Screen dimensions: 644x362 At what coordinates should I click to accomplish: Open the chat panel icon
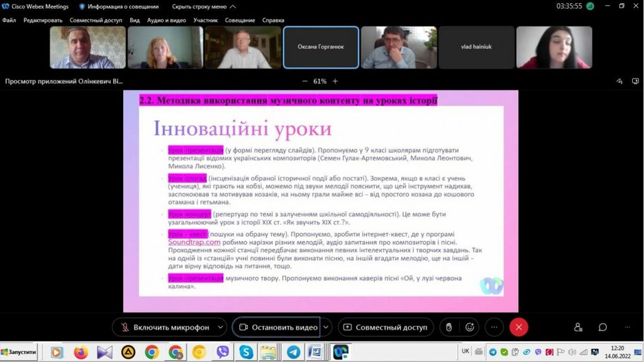tap(602, 327)
